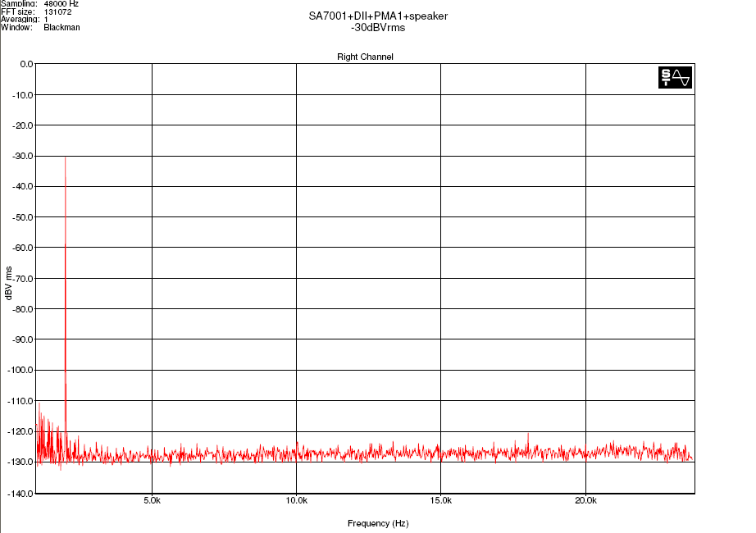Screen dimensions: 756x533
Task: Click the '-120.0' amplitude tick label
Action: tap(20, 431)
